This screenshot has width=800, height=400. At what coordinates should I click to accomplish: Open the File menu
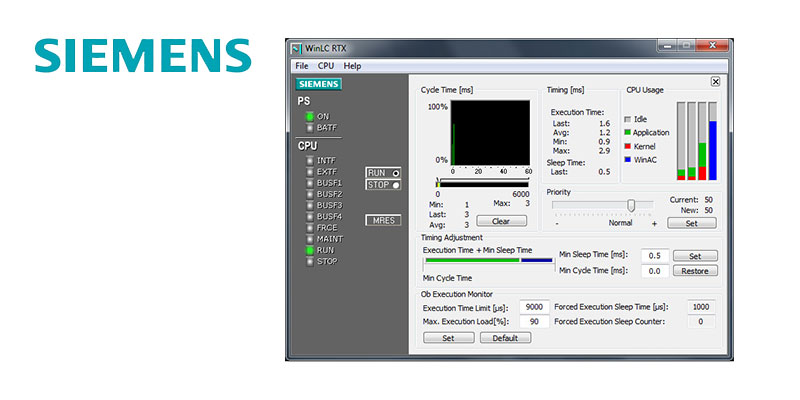(301, 65)
